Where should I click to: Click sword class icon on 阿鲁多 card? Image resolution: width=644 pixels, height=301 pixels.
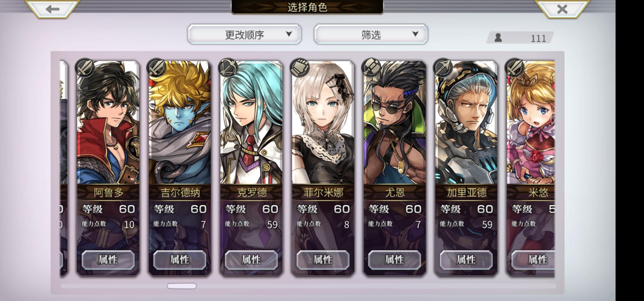point(85,68)
